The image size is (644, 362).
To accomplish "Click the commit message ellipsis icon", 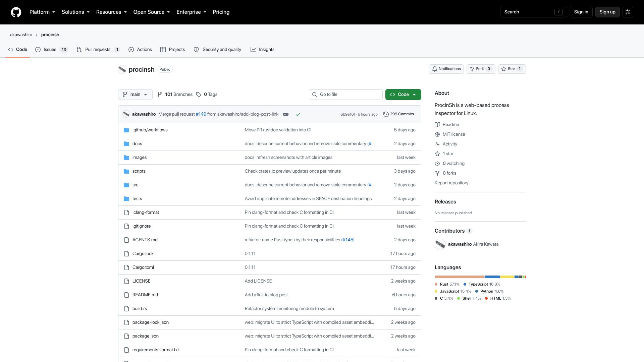I will (286, 114).
